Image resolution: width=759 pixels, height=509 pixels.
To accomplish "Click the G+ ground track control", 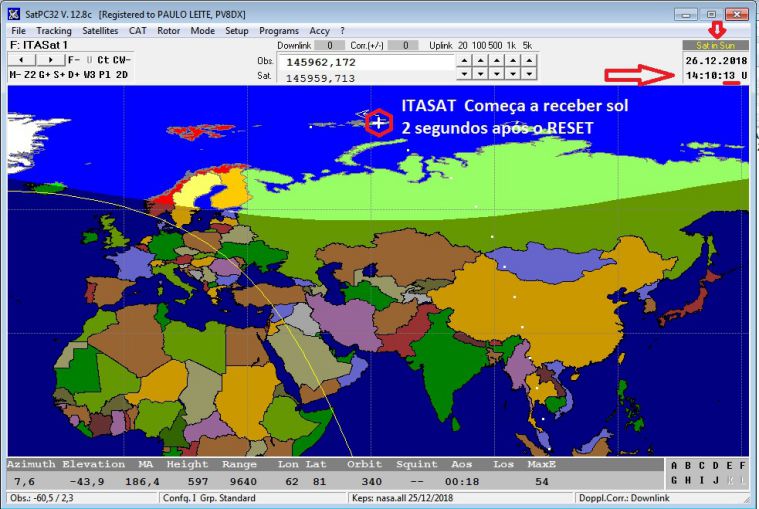I will [x=45, y=75].
